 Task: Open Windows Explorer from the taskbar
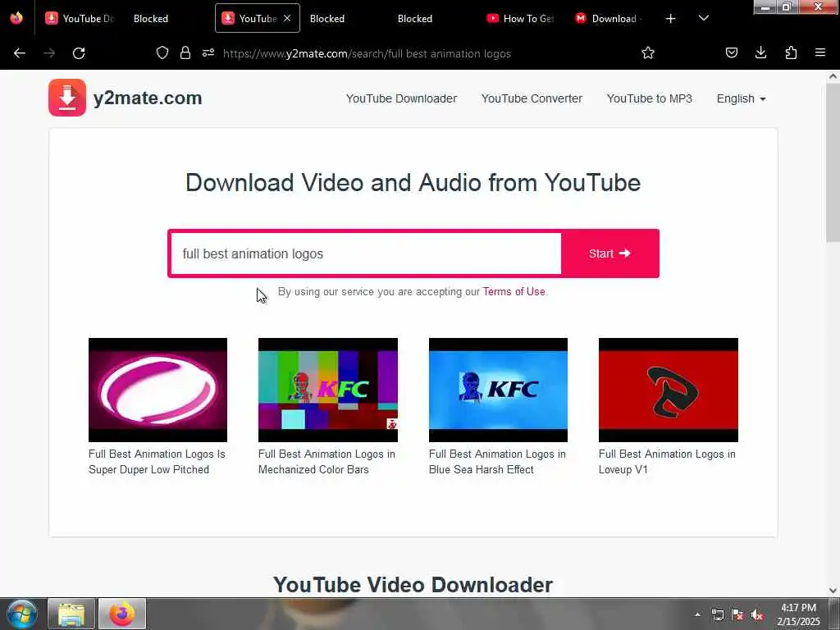point(71,614)
